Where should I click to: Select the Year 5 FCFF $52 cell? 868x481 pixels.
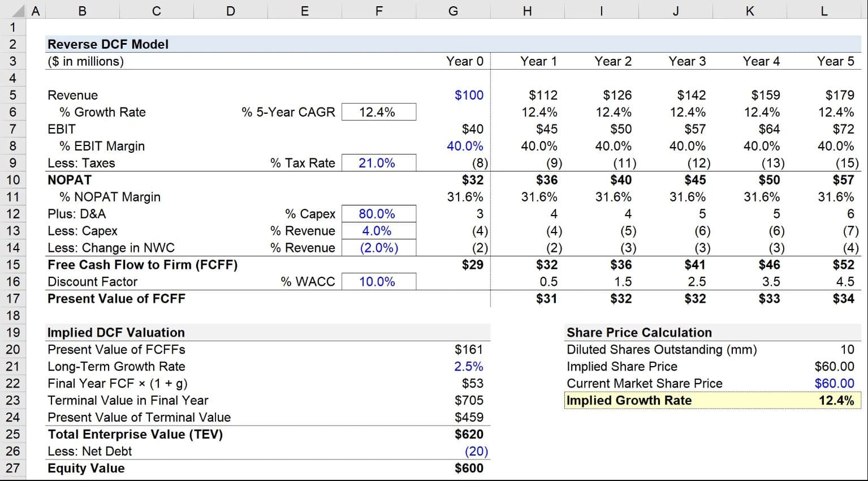pos(843,265)
